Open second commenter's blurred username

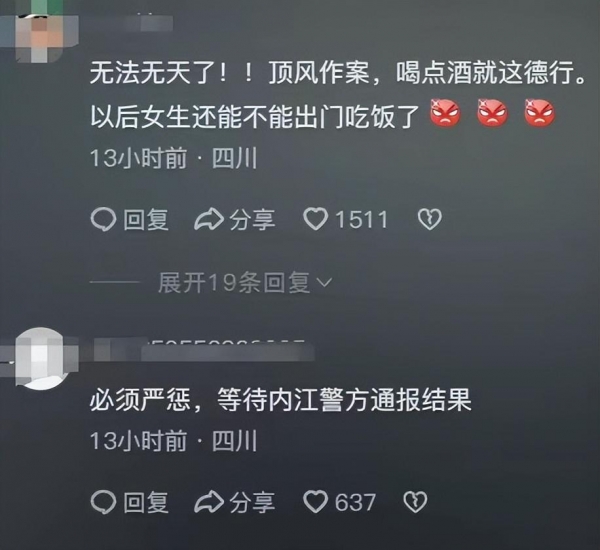click(x=203, y=350)
